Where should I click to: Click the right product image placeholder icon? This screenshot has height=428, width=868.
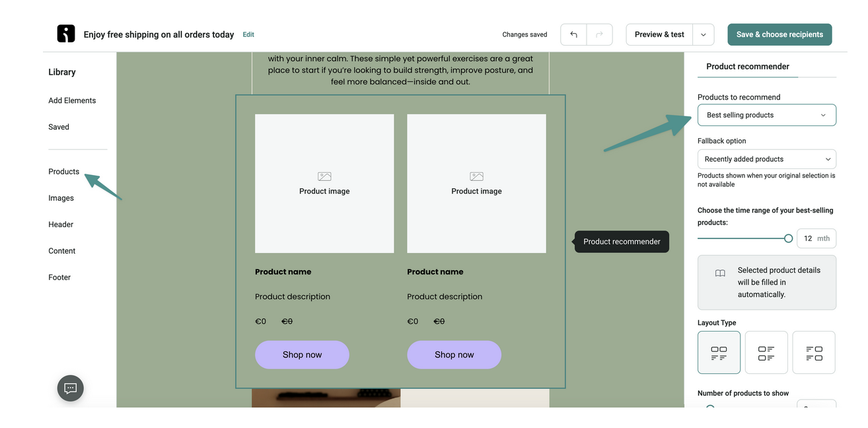[x=476, y=176]
